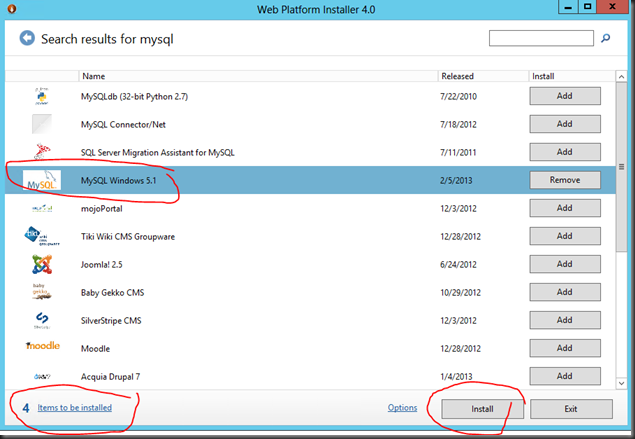Add mojoPortal
Image resolution: width=635 pixels, height=439 pixels.
(x=565, y=208)
